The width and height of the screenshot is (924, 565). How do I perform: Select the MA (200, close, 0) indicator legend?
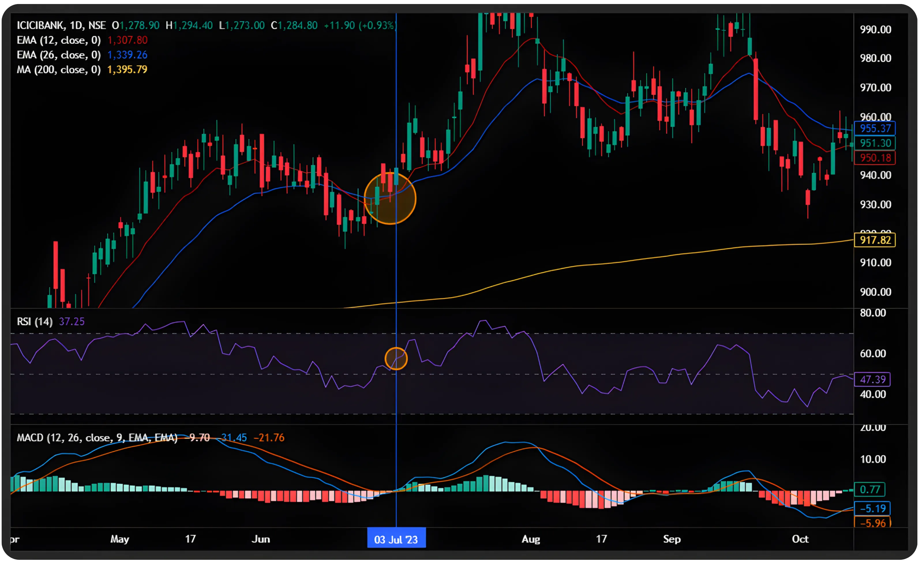[x=59, y=70]
